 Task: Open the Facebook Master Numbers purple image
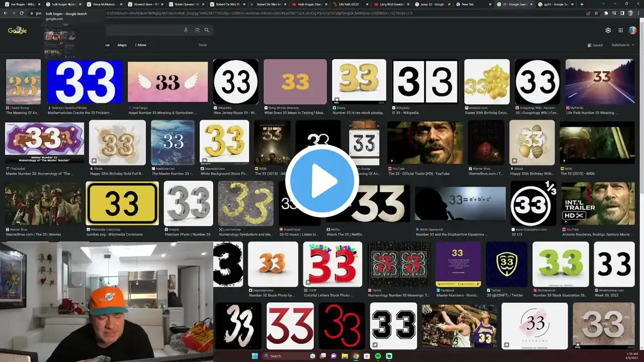click(458, 264)
